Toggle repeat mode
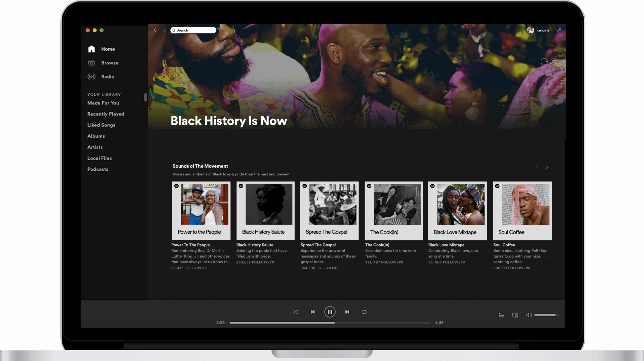Viewport: 644px width, 361px height. [364, 312]
